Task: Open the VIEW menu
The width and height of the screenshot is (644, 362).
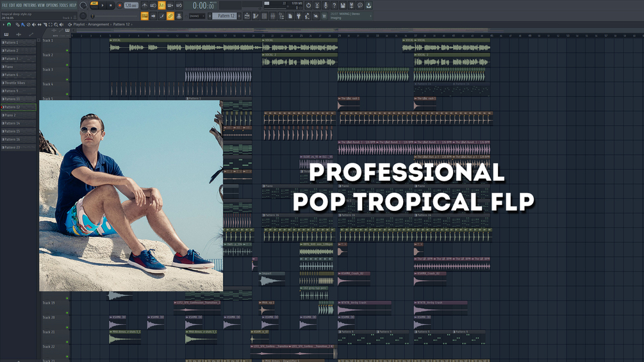Action: (x=41, y=5)
